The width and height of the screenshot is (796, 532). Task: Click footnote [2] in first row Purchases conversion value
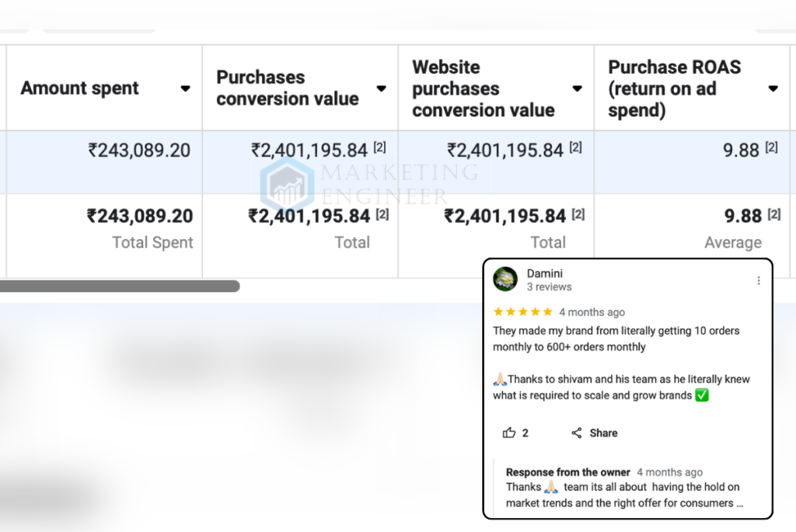pos(379,148)
